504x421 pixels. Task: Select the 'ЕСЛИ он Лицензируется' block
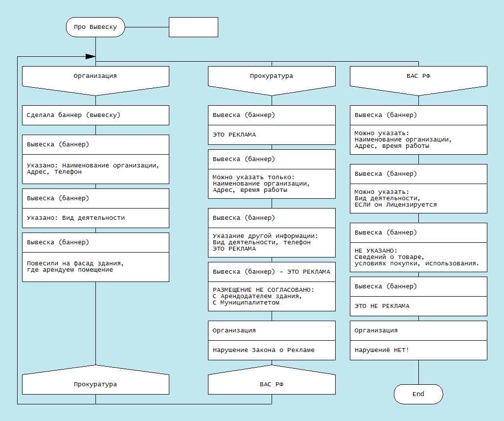(418, 198)
